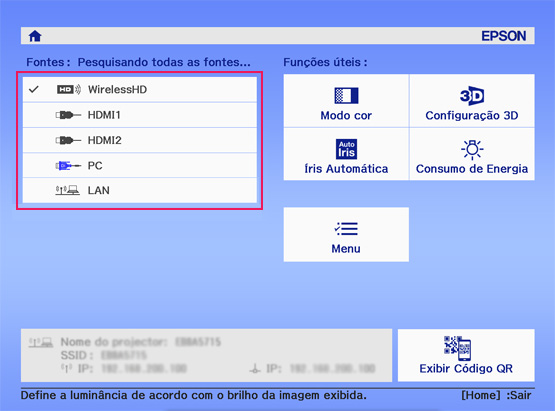Click the checkmark beside WirelessHD

tap(34, 90)
